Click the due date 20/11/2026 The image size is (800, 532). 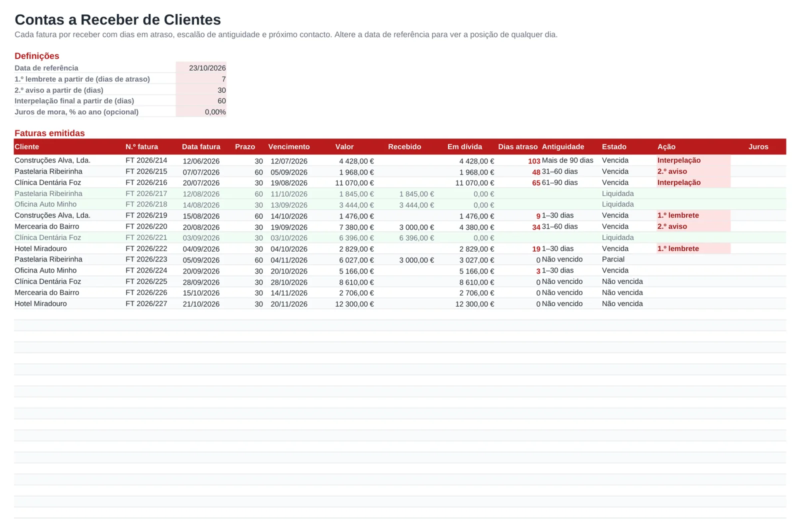(x=289, y=304)
